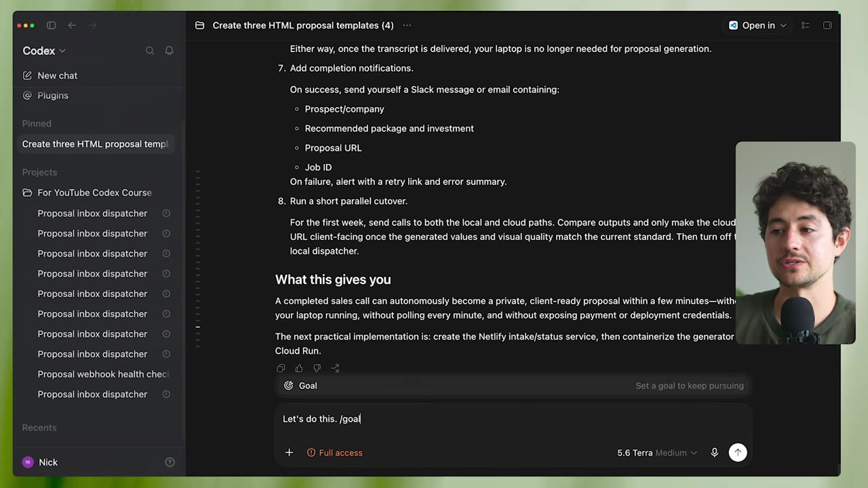Change the Full access permission setting
This screenshot has height=488, width=868.
(335, 453)
